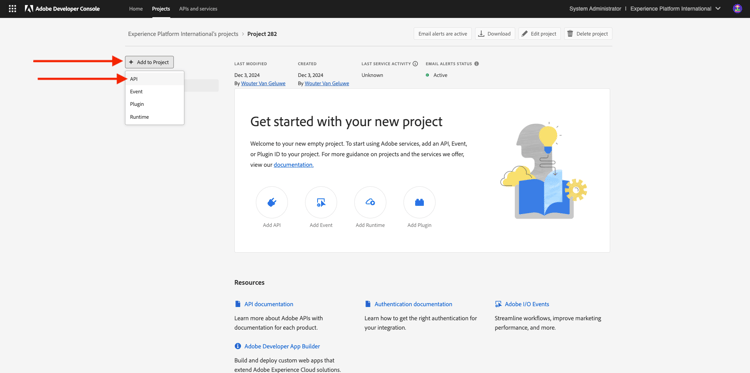Click the Project 282 breadcrumb text
Viewport: 750px width, 373px height.
pos(262,34)
